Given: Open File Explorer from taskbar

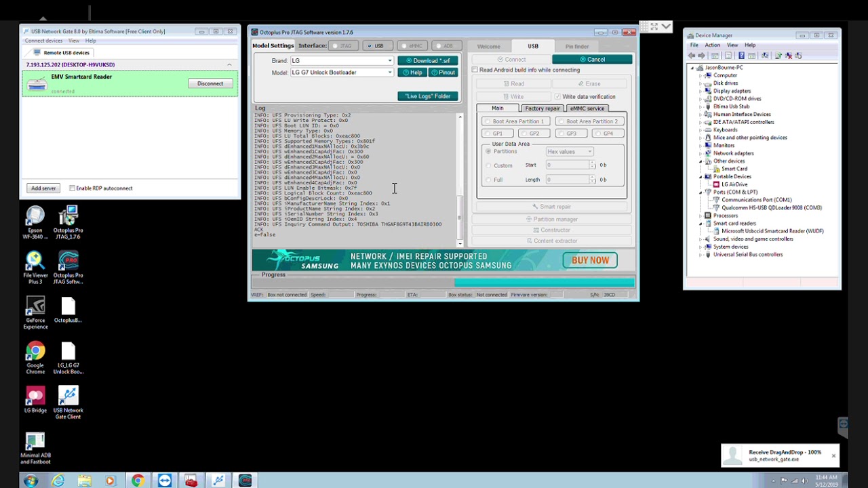Looking at the screenshot, I should pos(85,481).
